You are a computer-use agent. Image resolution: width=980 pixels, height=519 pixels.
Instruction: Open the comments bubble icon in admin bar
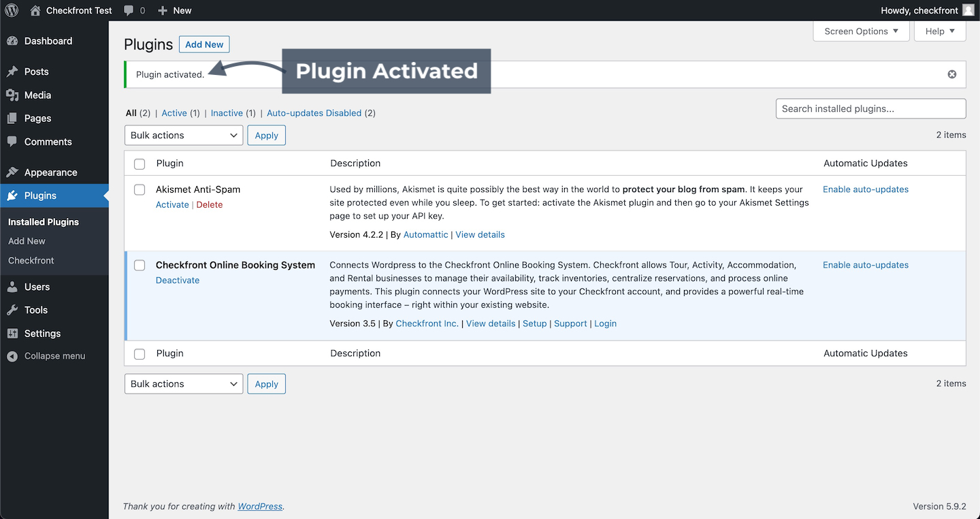(x=129, y=10)
